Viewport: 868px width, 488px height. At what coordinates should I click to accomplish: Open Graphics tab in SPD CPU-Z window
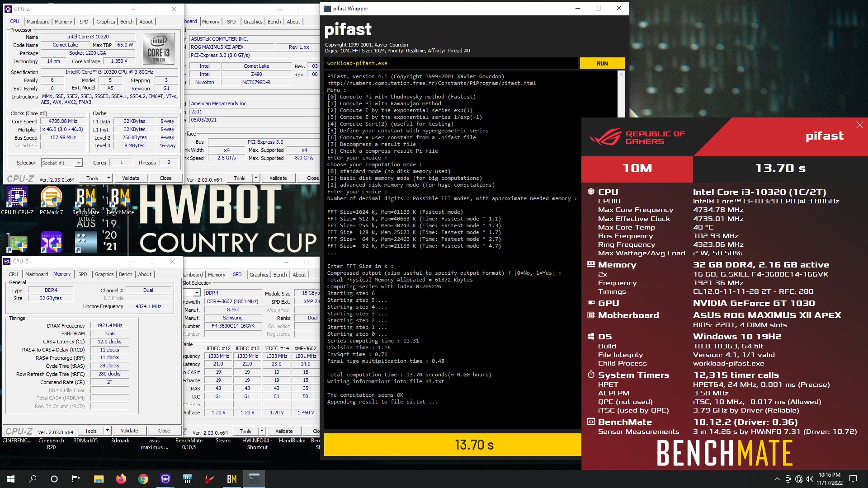pos(259,274)
